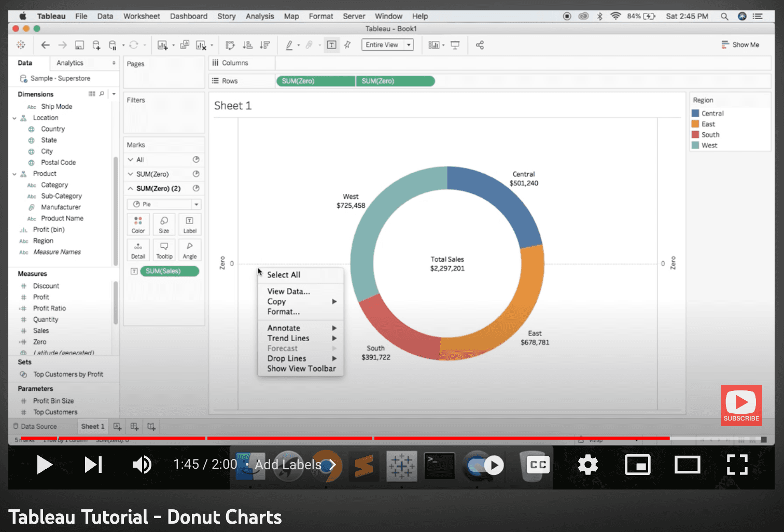Viewport: 784px width, 532px height.
Task: Open the Size control in Marks card
Action: [164, 225]
